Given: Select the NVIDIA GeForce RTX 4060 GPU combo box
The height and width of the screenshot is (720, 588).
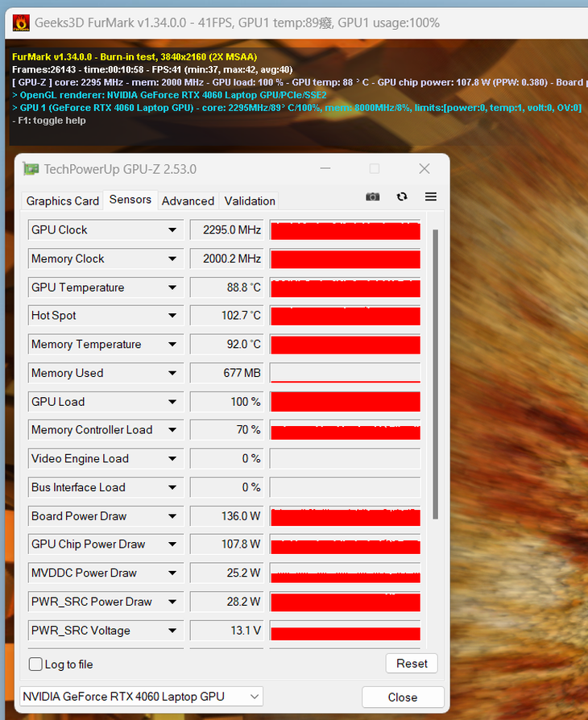Looking at the screenshot, I should 141,697.
